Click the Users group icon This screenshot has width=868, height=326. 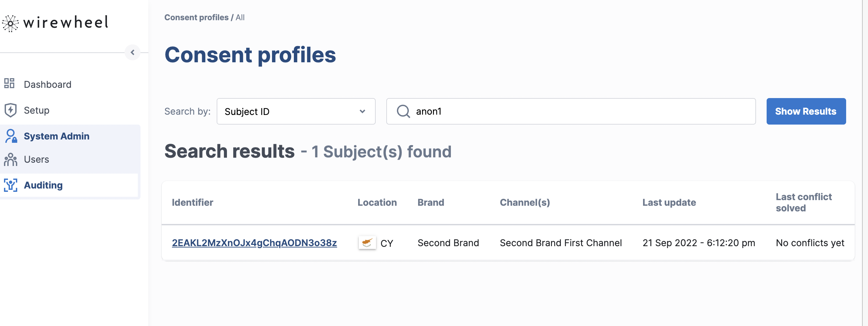11,159
